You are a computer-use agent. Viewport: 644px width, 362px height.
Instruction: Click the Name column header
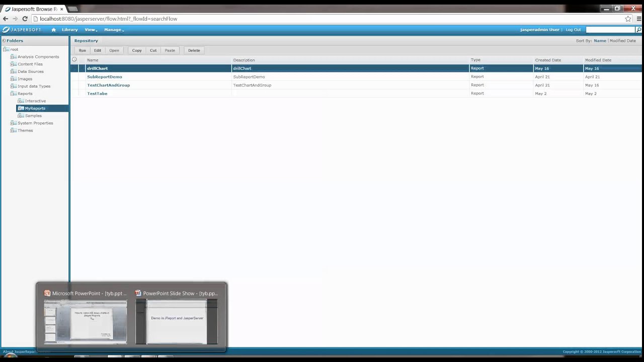pos(93,60)
